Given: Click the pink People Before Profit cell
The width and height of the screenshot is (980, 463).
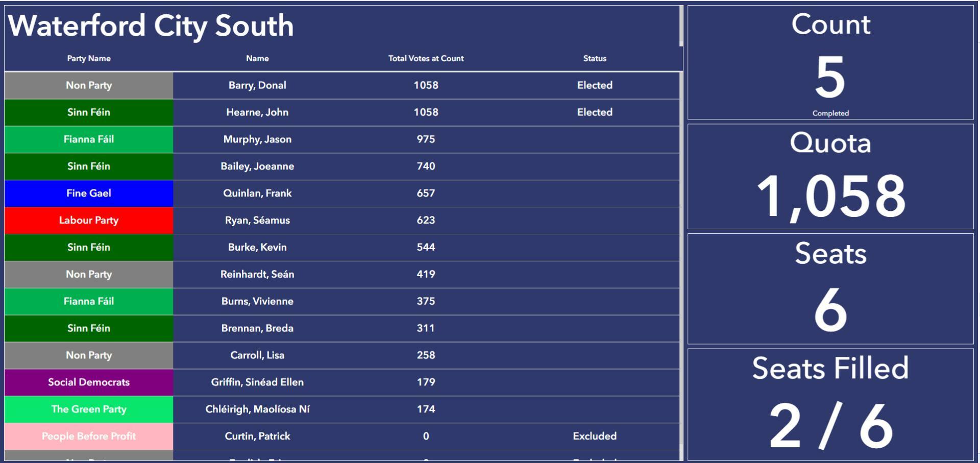Looking at the screenshot, I should coord(89,436).
